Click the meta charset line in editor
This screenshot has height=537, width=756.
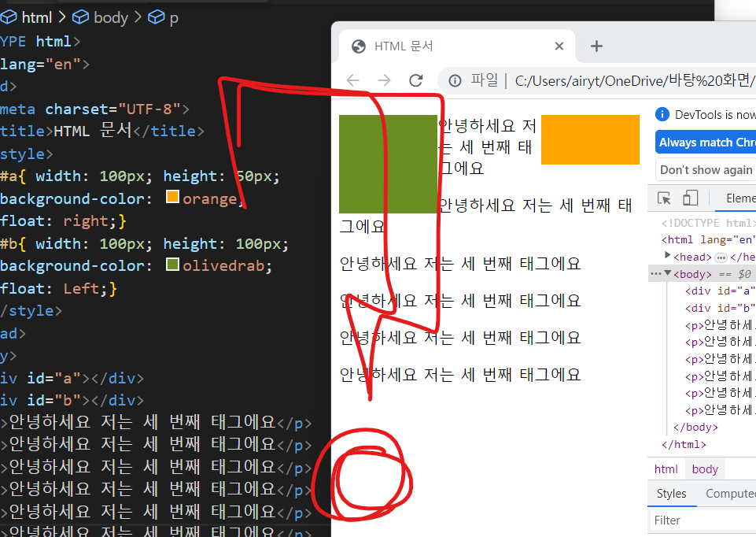(94, 109)
